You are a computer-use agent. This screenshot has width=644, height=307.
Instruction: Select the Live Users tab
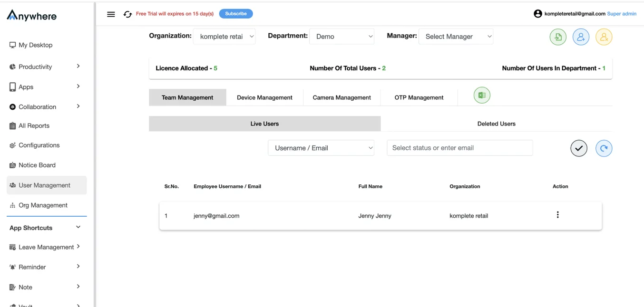[264, 124]
